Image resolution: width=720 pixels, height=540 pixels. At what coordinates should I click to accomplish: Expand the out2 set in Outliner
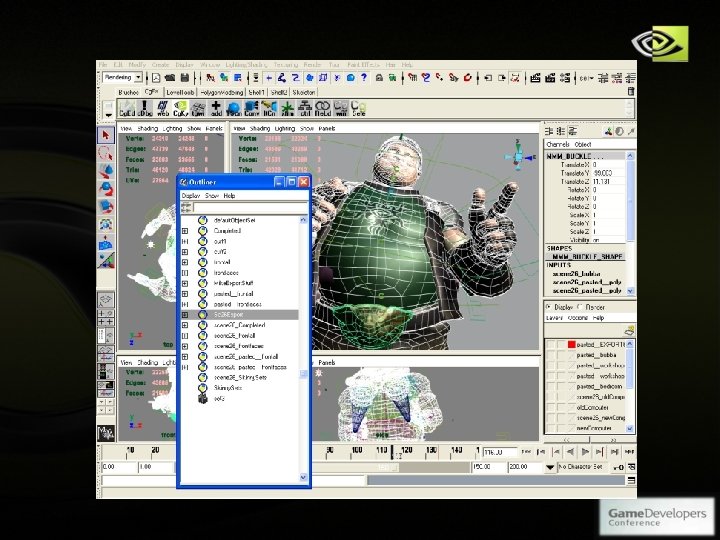point(185,252)
